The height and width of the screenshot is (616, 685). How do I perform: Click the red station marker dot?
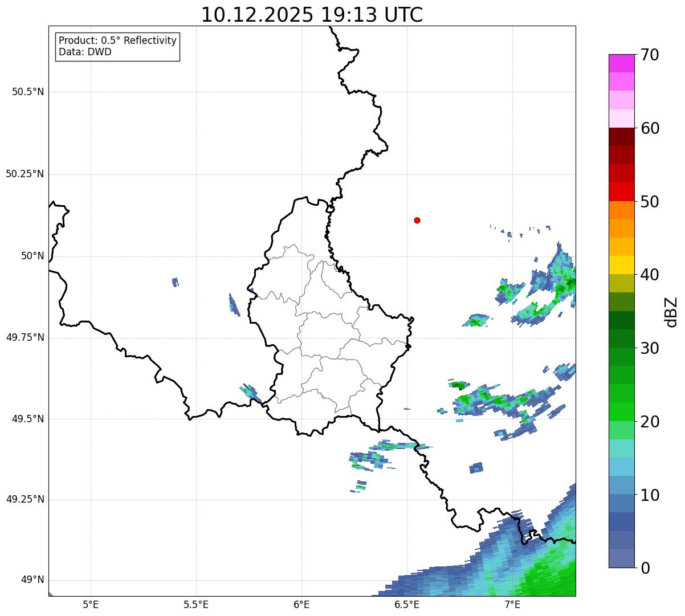pos(417,220)
